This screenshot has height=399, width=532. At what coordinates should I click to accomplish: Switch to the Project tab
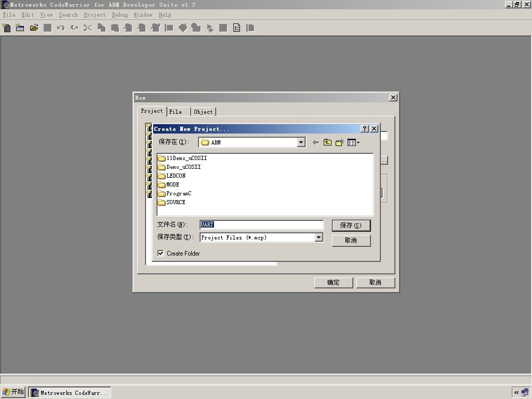[152, 111]
